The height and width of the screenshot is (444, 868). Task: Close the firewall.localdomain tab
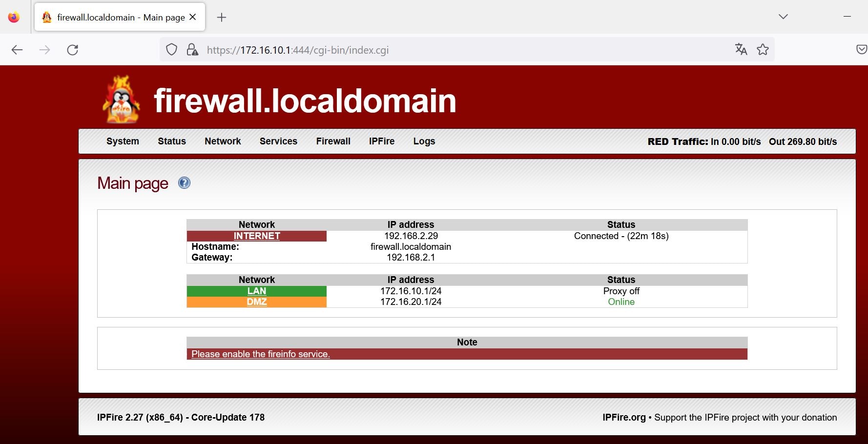193,17
